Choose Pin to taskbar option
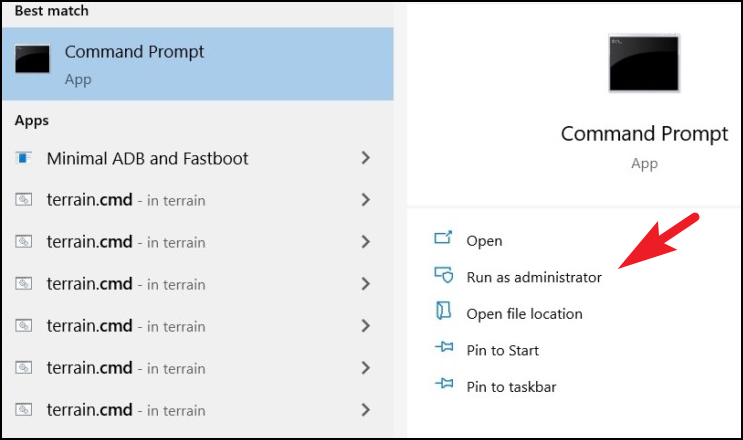743x440 pixels. click(x=511, y=387)
